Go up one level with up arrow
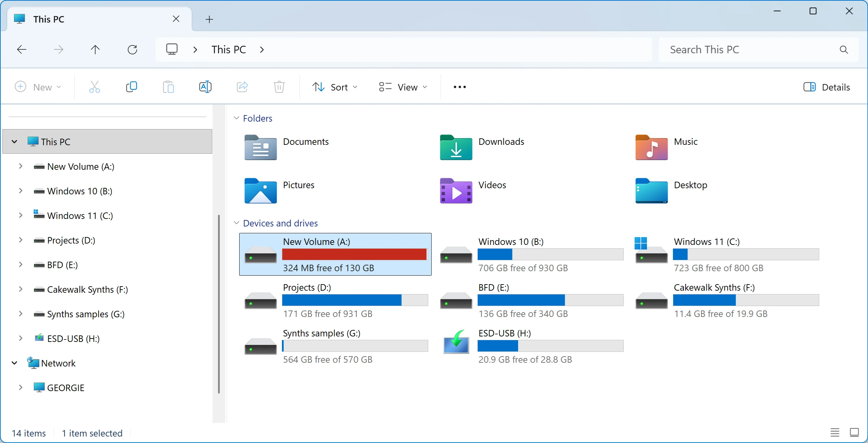The height and width of the screenshot is (443, 868). 95,50
